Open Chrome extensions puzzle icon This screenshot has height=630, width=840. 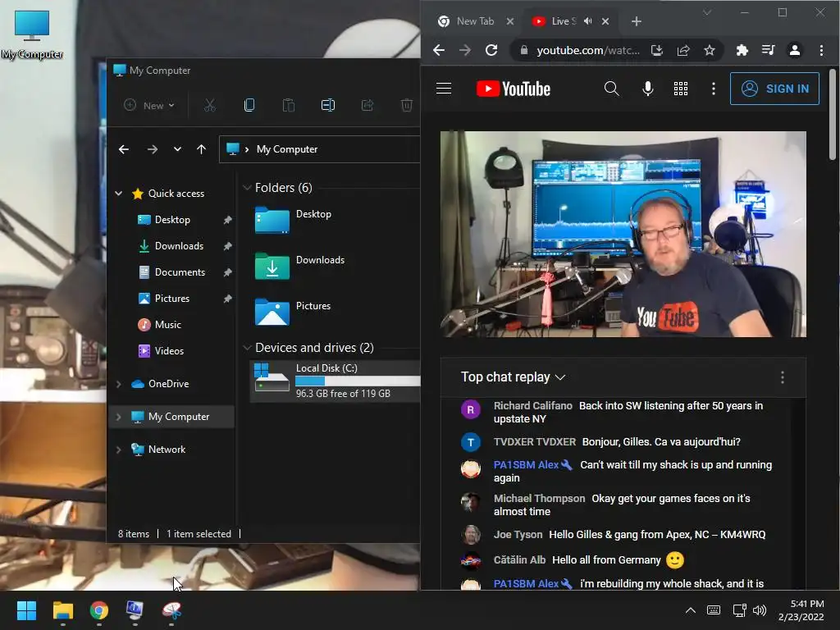[x=742, y=50]
